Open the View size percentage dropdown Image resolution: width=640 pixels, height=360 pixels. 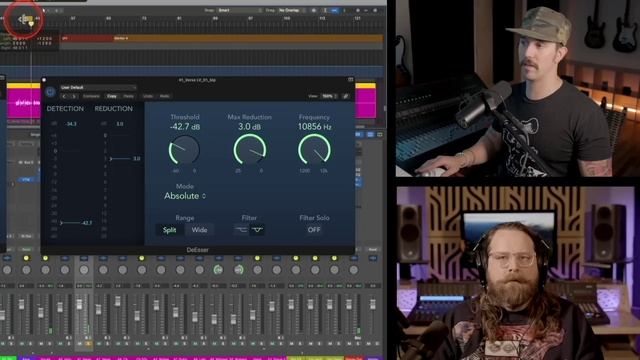pos(329,96)
